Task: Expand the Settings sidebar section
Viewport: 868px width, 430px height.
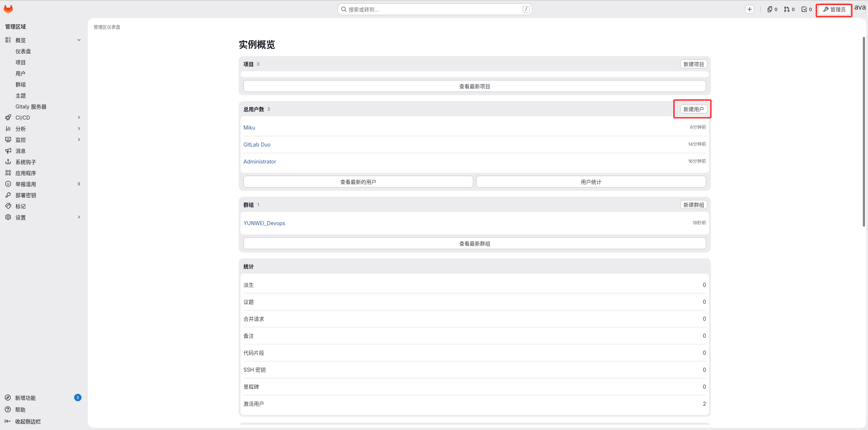Action: [x=79, y=217]
